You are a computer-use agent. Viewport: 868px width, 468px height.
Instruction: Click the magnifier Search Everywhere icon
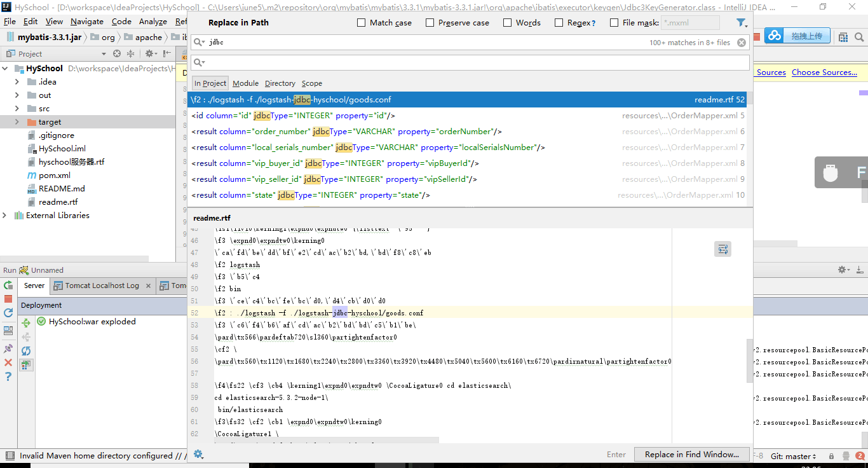click(859, 36)
